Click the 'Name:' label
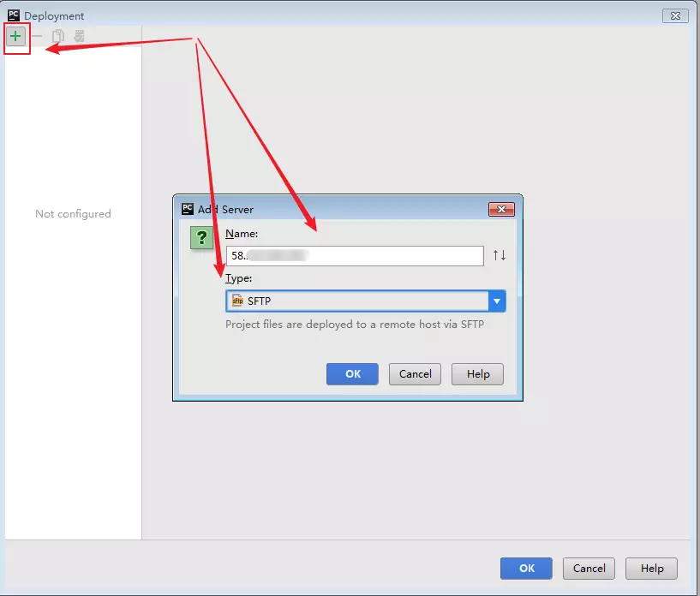The image size is (700, 596). [242, 233]
